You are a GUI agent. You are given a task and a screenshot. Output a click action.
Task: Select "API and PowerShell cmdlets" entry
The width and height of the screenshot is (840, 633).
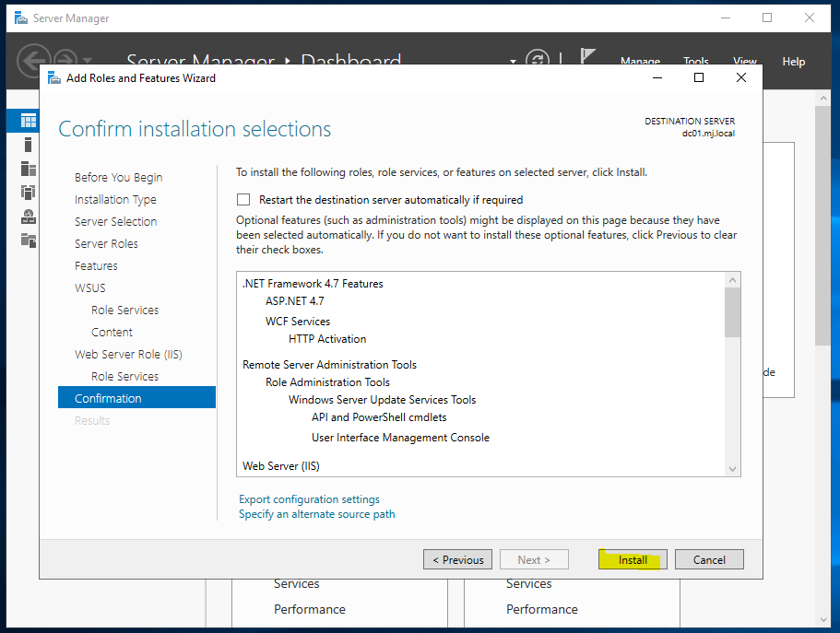[379, 417]
